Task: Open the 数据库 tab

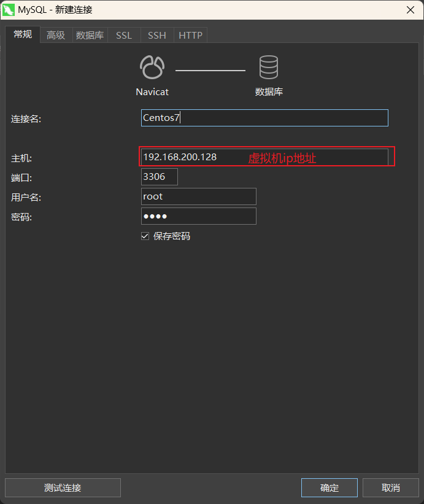Action: pyautogui.click(x=90, y=36)
